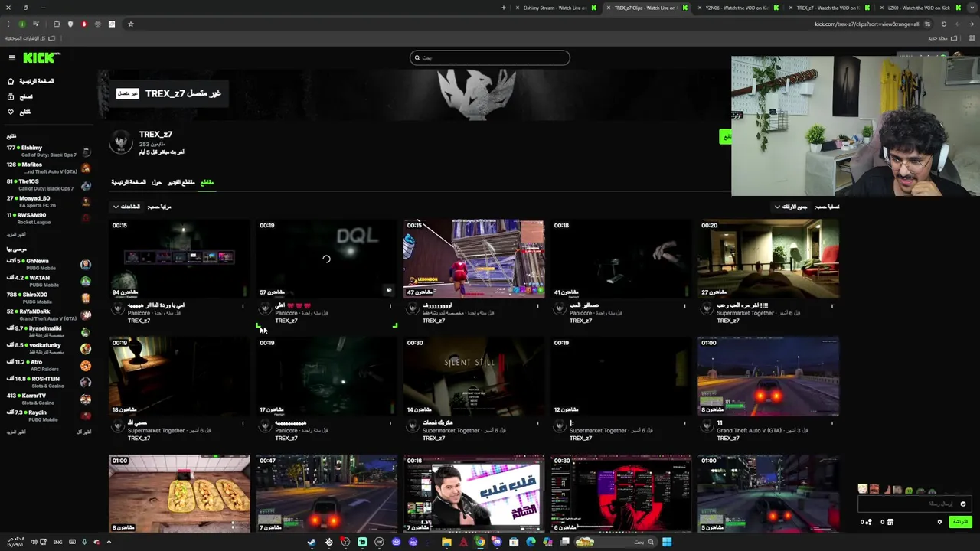Image resolution: width=980 pixels, height=551 pixels.
Task: Open chat settings gear icon
Action: 939,522
